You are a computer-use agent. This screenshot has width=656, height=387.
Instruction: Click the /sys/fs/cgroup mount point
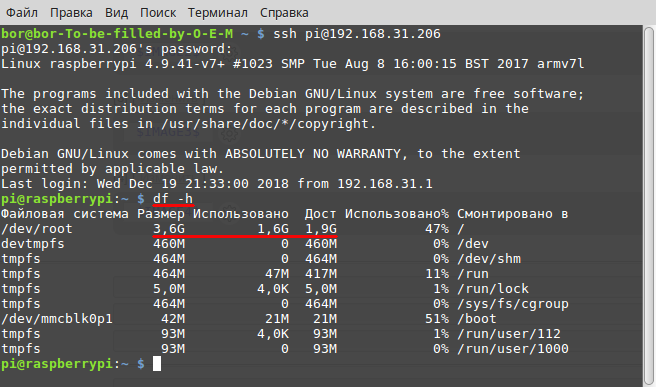[513, 304]
